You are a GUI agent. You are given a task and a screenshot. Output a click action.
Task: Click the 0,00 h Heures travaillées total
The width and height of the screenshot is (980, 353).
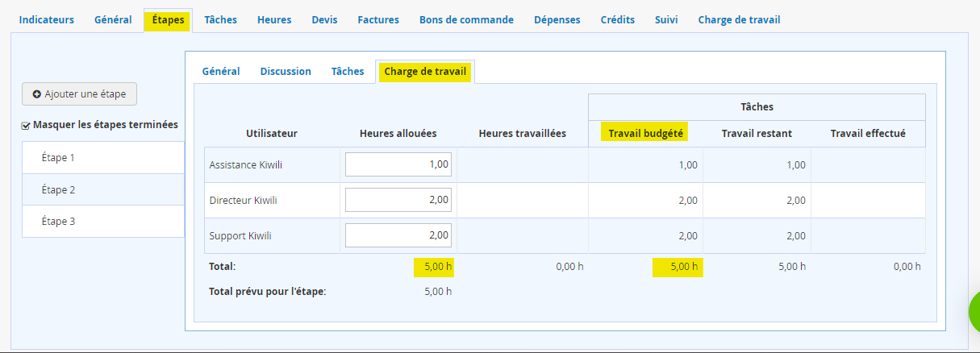click(x=569, y=266)
